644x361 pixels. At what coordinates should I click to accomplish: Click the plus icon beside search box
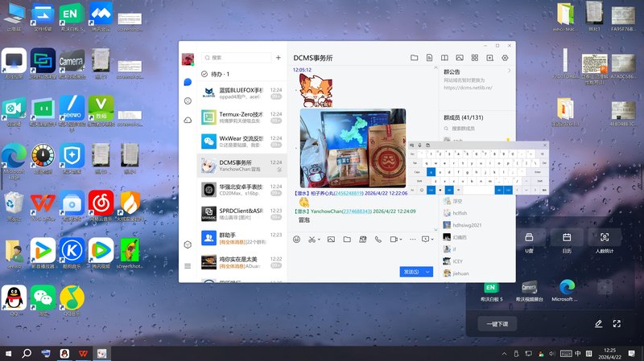click(278, 58)
